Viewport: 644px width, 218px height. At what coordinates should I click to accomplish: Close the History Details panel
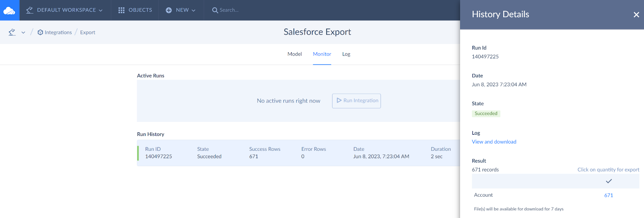(636, 14)
